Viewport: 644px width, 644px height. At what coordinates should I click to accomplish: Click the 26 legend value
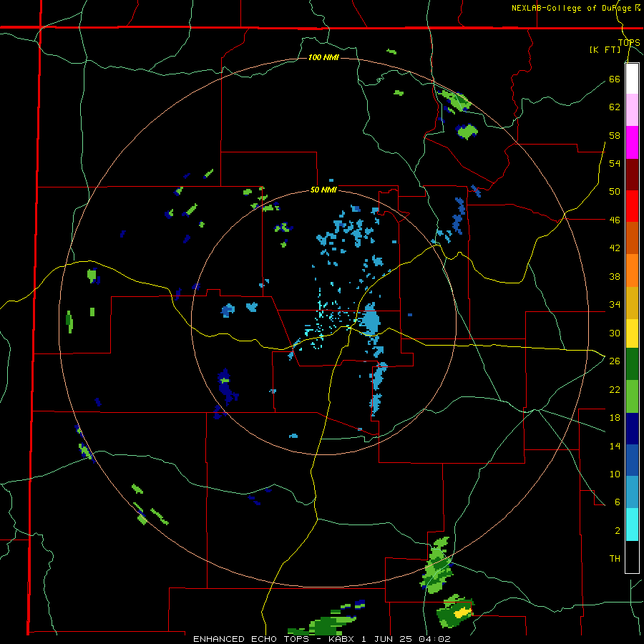615,361
